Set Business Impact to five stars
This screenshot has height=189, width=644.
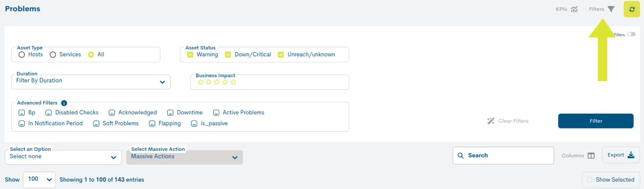[x=233, y=82]
